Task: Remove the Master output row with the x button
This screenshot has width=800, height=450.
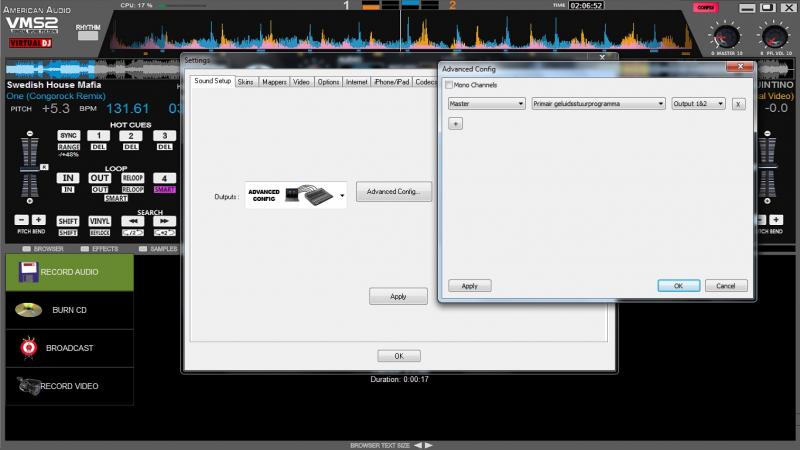Action: [738, 104]
